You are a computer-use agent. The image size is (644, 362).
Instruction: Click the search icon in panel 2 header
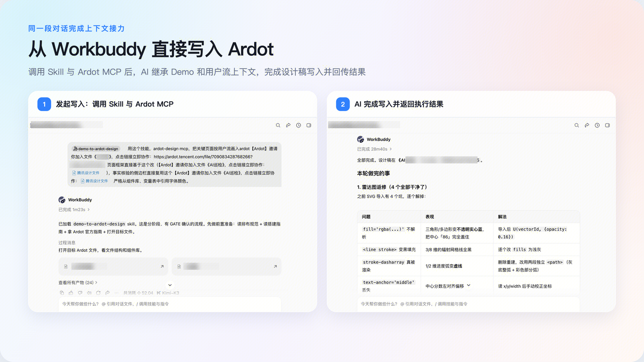tap(577, 125)
